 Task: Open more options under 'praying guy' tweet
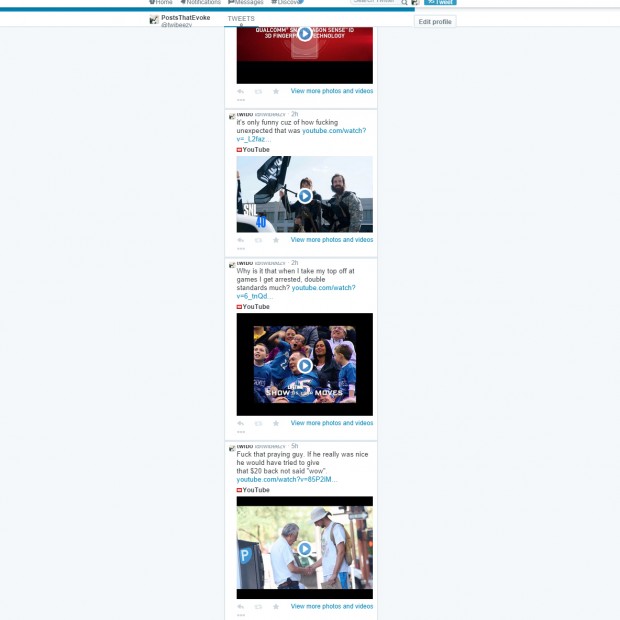(240, 615)
